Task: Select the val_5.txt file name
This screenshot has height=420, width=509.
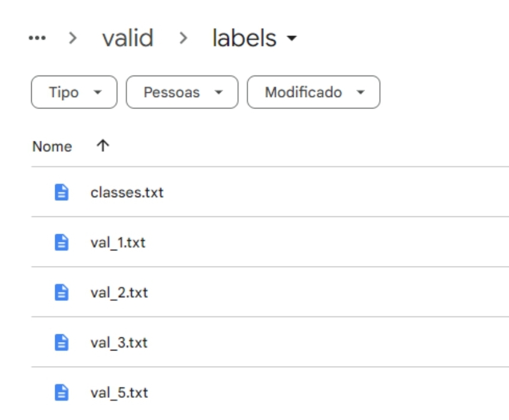Action: [119, 393]
